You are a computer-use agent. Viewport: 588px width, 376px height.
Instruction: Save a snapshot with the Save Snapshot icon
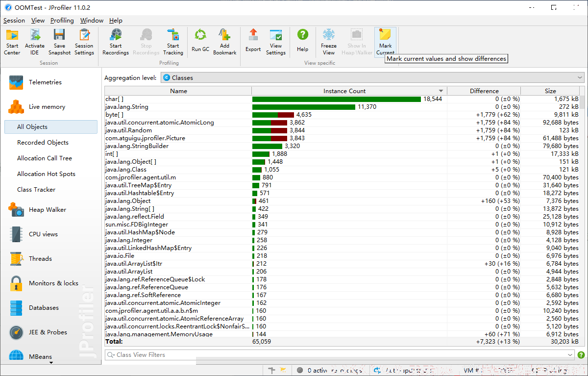[x=59, y=42]
